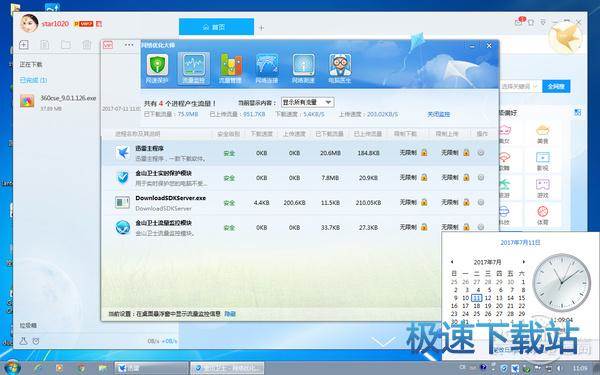Screen dimensions: 600x375
Task: Click the red monitor icon in Xunlei toolbar
Action: [x=108, y=45]
